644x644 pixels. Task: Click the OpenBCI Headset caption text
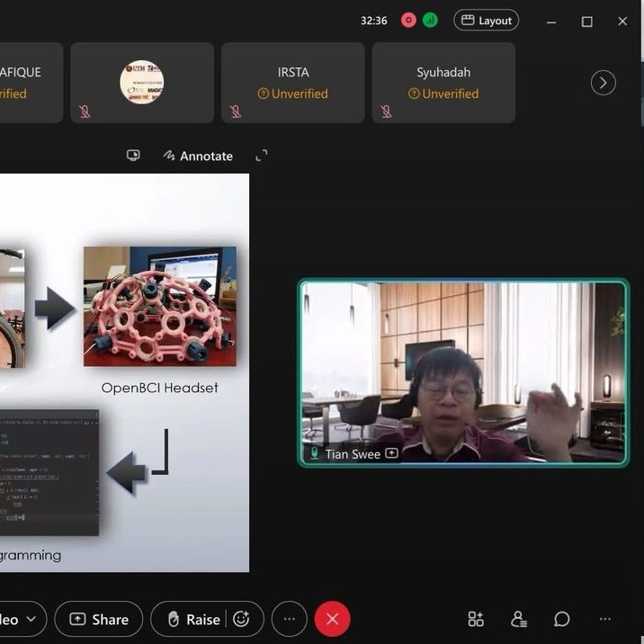159,388
